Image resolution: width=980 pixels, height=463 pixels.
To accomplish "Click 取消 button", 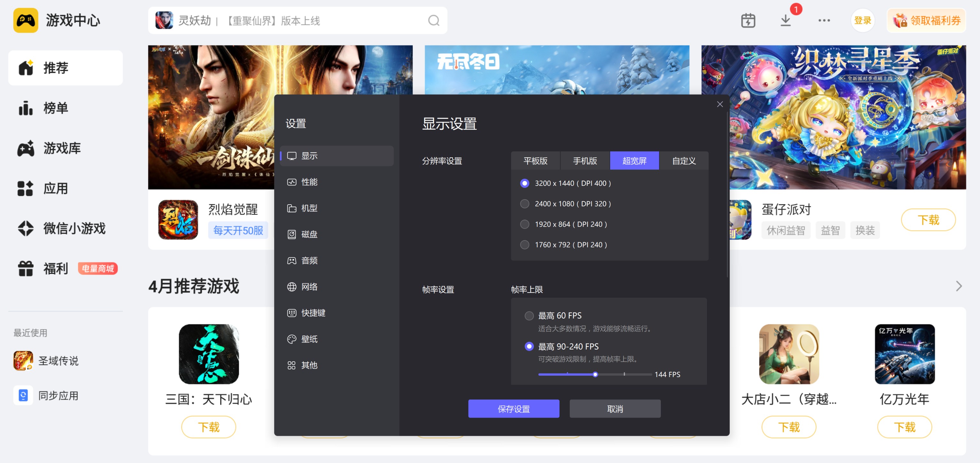I will [615, 409].
